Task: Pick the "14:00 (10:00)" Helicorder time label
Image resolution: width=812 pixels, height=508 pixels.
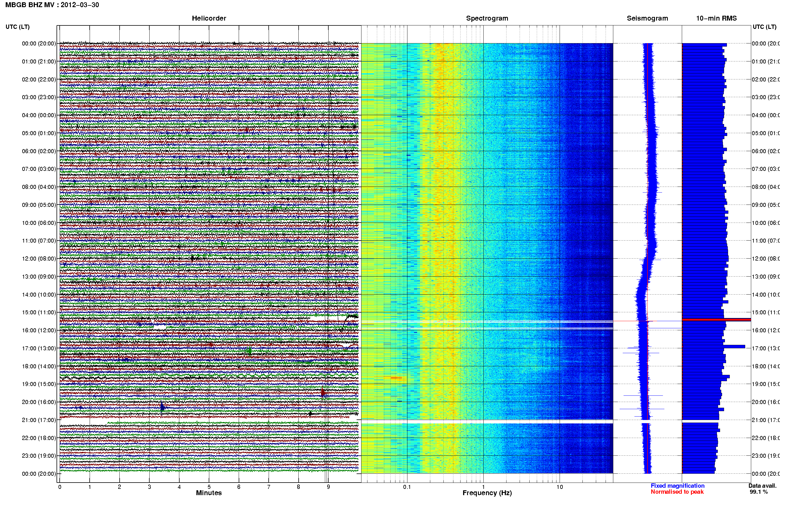Action: 39,295
